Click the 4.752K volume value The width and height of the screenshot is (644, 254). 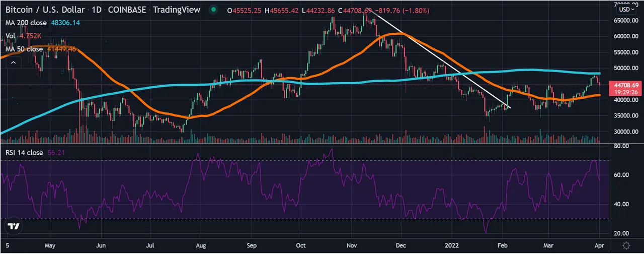coord(30,36)
